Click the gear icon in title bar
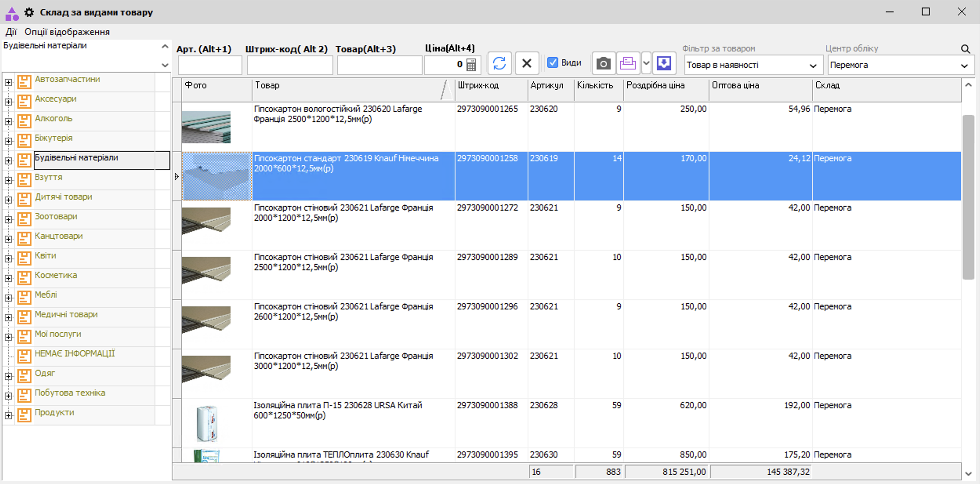980x484 pixels. pyautogui.click(x=29, y=12)
